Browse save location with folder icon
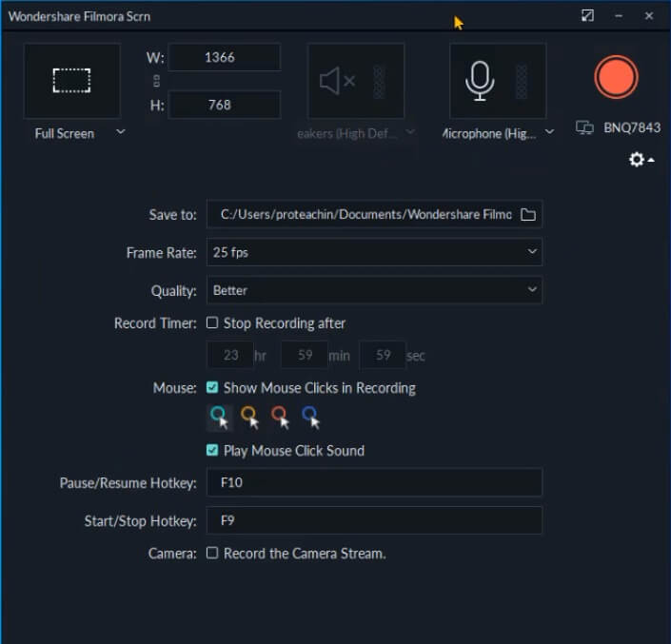 point(528,214)
